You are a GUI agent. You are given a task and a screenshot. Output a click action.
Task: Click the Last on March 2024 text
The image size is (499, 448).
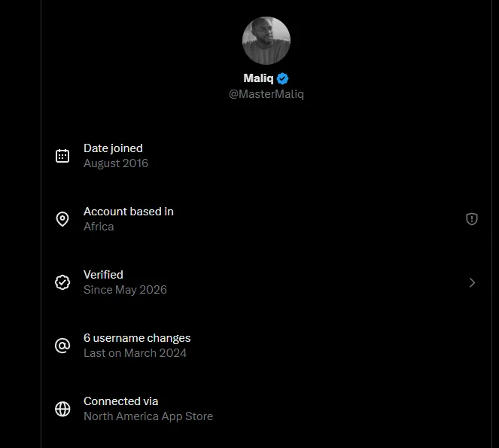click(135, 353)
